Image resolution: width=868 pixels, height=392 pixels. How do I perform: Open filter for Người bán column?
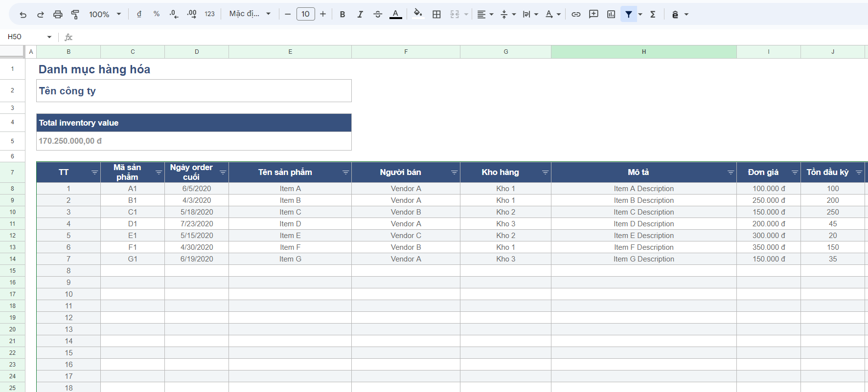[x=455, y=173]
